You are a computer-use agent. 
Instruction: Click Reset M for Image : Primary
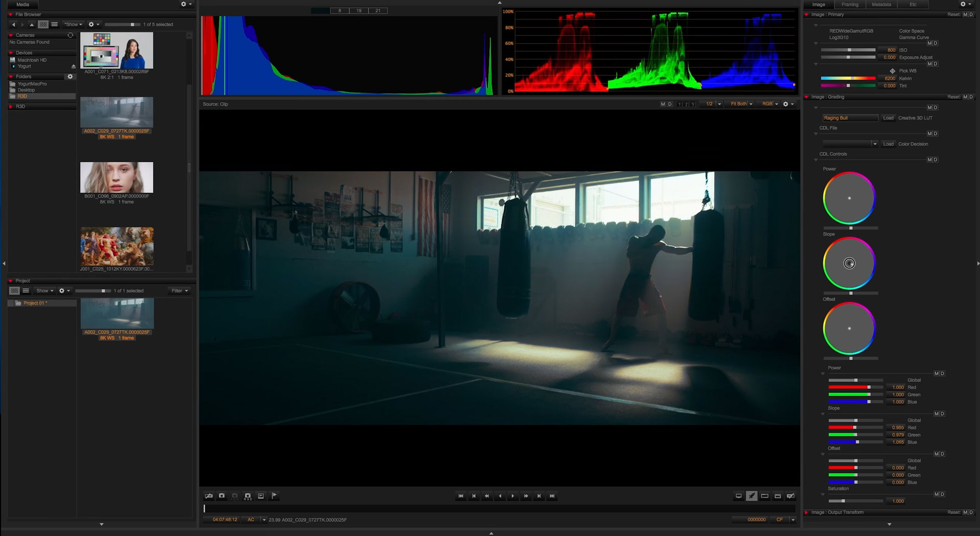tap(965, 15)
